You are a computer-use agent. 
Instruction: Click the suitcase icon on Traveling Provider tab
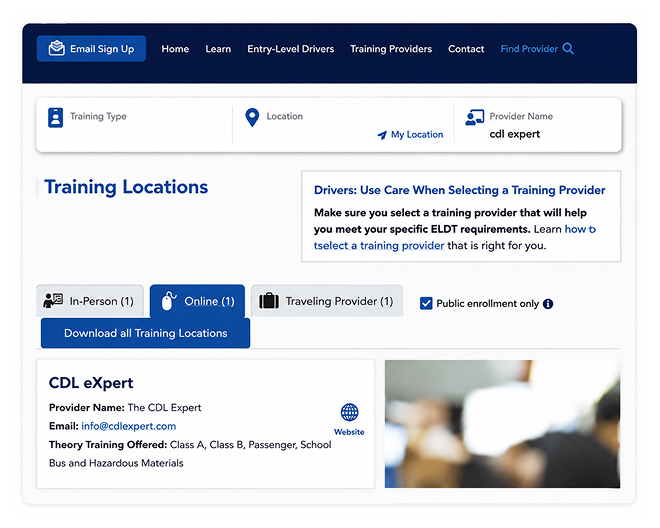(x=269, y=301)
